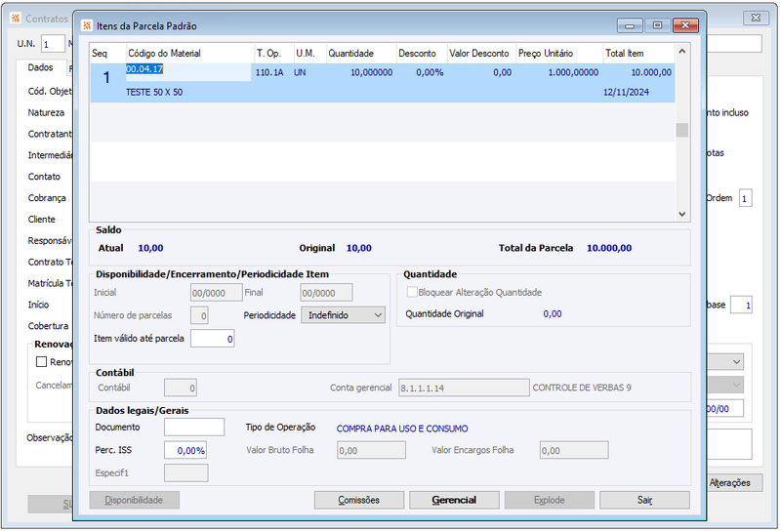Screen dimensions: 781x532
Task: Click the Preço Unitário column header
Action: click(559, 54)
